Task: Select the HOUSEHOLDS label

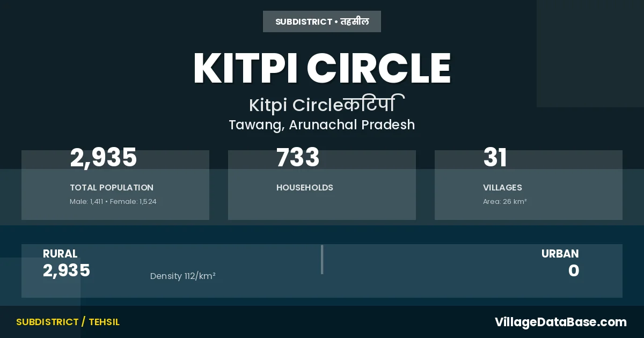Action: [305, 188]
